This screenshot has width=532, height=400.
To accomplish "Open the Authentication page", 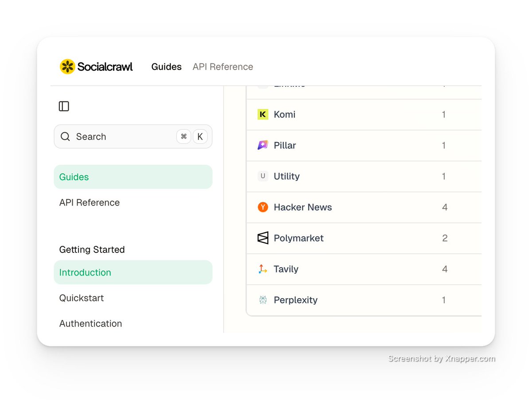I will point(133,324).
